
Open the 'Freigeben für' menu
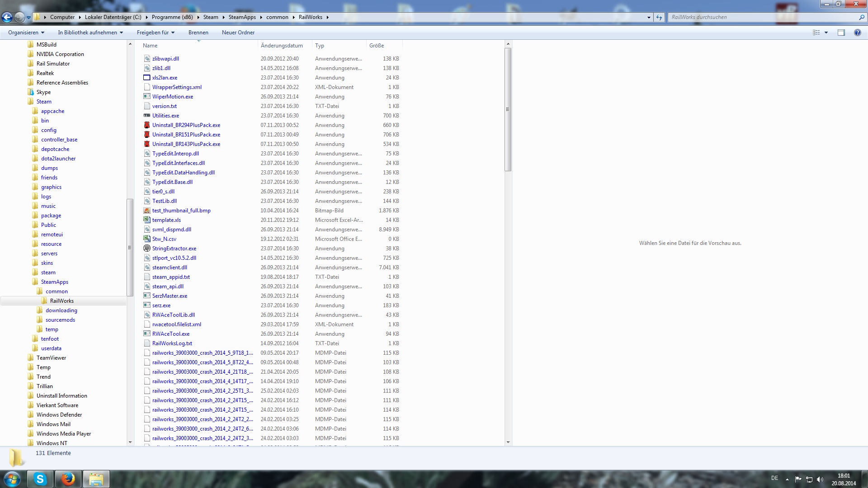tap(156, 33)
